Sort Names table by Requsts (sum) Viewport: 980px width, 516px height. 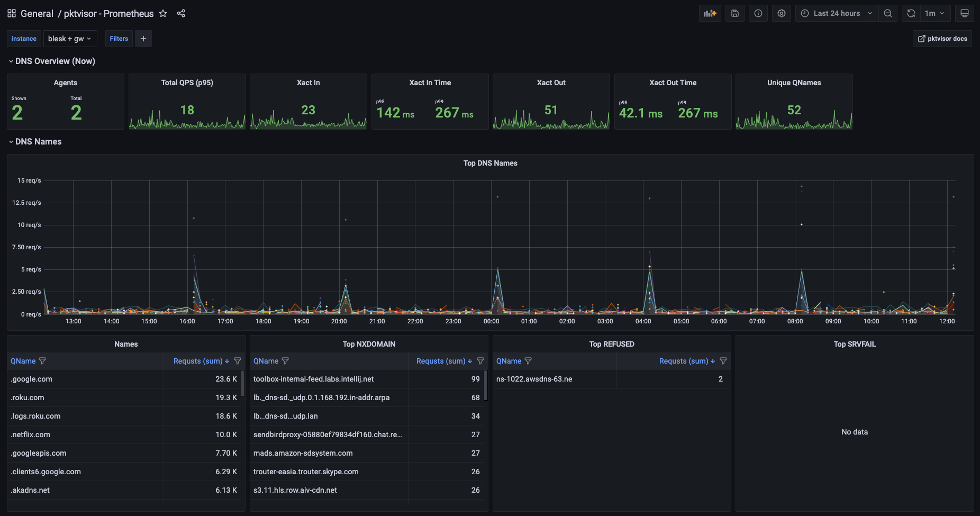click(201, 361)
